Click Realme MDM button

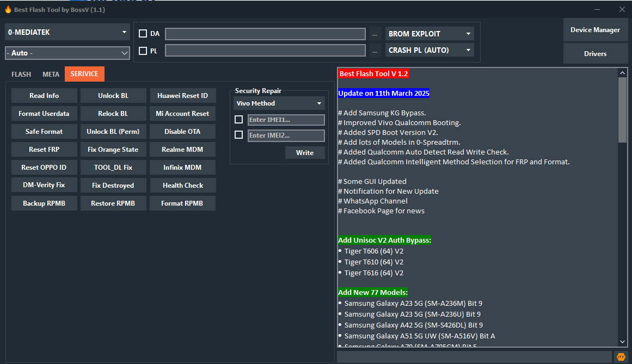click(x=182, y=150)
